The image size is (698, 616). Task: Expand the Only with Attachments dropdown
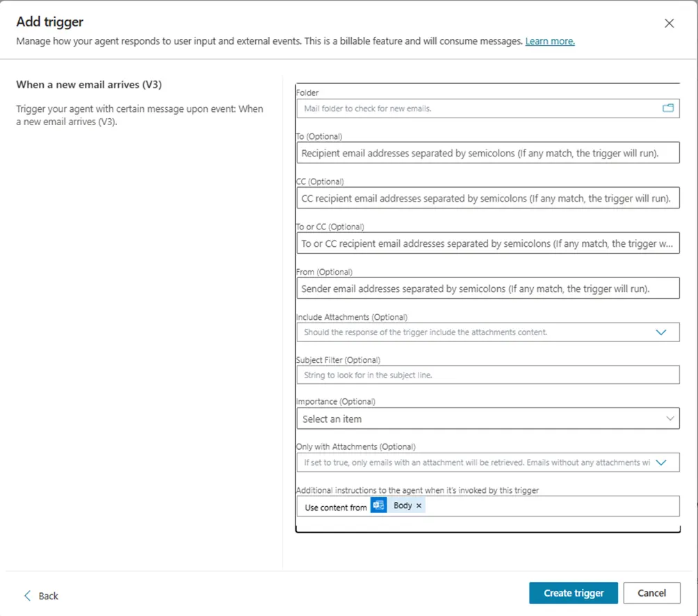tap(661, 462)
